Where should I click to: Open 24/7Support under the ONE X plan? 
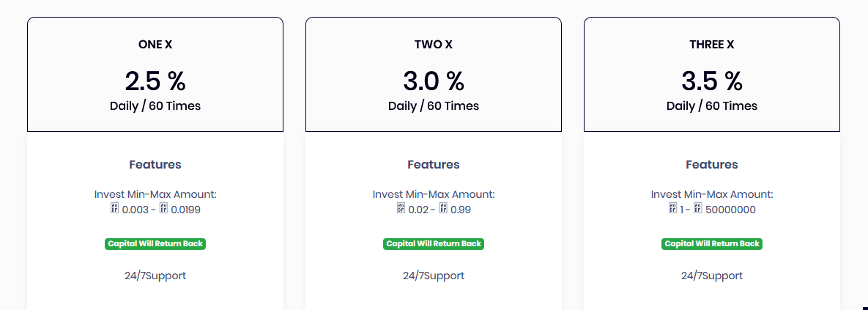coord(155,276)
